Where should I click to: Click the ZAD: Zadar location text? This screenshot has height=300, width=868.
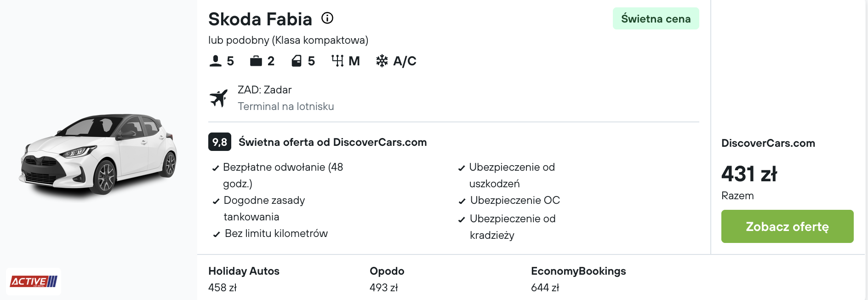coord(264,90)
